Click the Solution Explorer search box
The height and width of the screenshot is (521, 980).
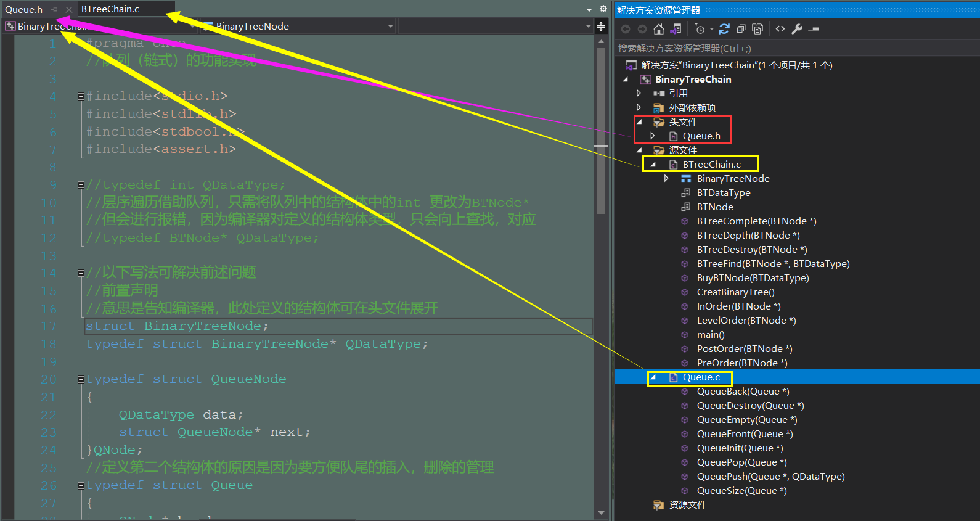click(x=796, y=48)
